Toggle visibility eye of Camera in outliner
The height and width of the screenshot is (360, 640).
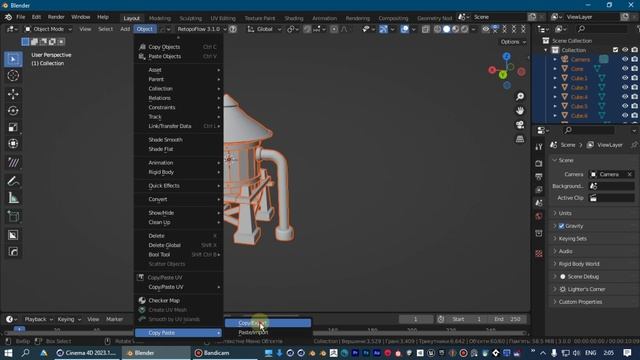pyautogui.click(x=625, y=59)
